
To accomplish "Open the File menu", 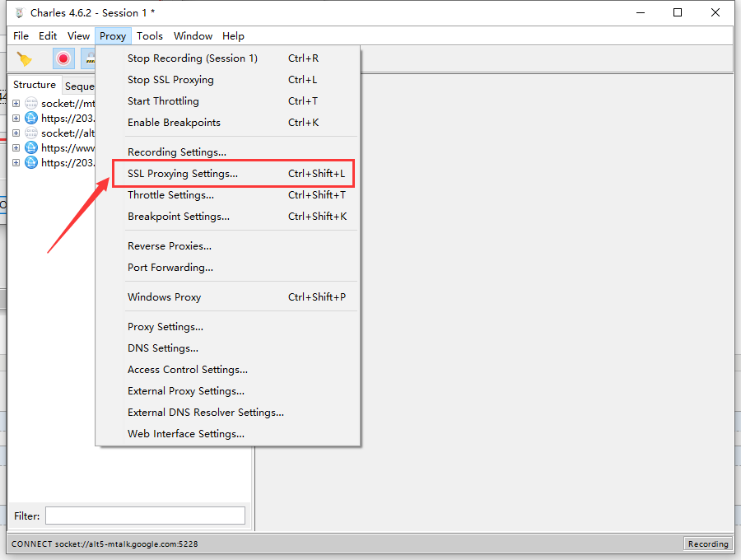I will click(x=21, y=36).
